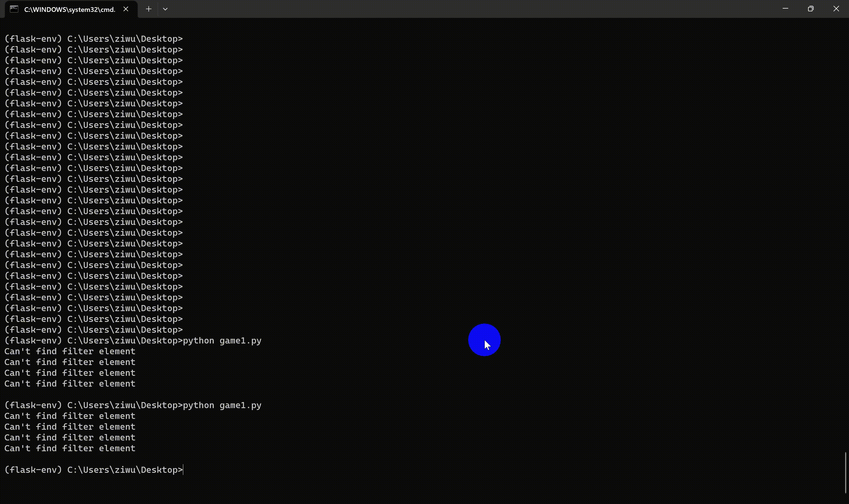Click empty terminal area below final prompt

(x=340, y=489)
